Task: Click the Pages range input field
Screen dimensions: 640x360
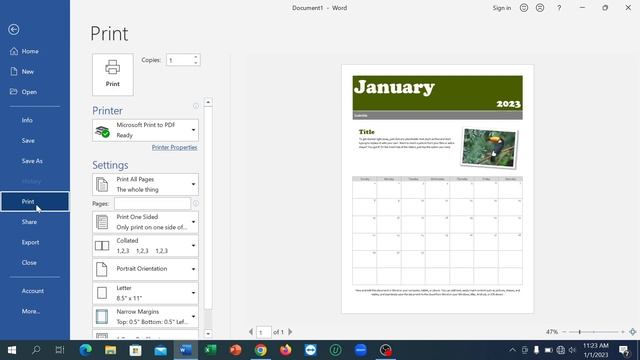Action: tap(152, 203)
